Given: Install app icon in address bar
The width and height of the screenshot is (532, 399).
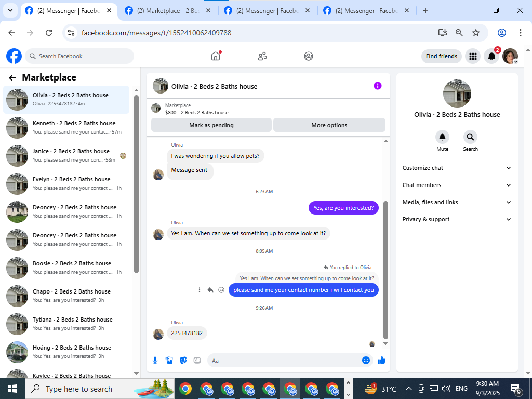Looking at the screenshot, I should point(443,33).
